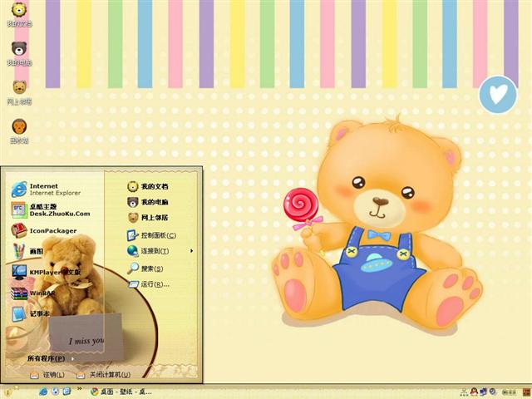This screenshot has width=532, height=399.
Task: Select 我的电脑 bear desktop icon
Action: [19, 53]
